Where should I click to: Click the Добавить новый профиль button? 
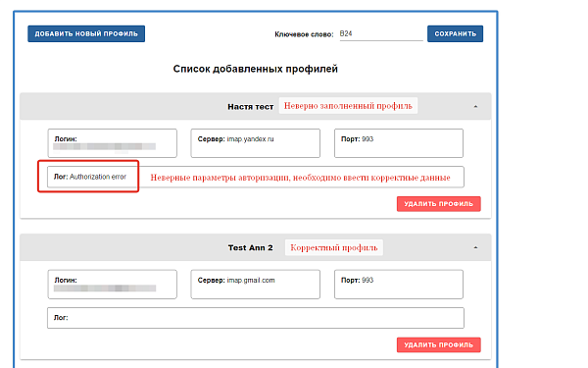86,33
